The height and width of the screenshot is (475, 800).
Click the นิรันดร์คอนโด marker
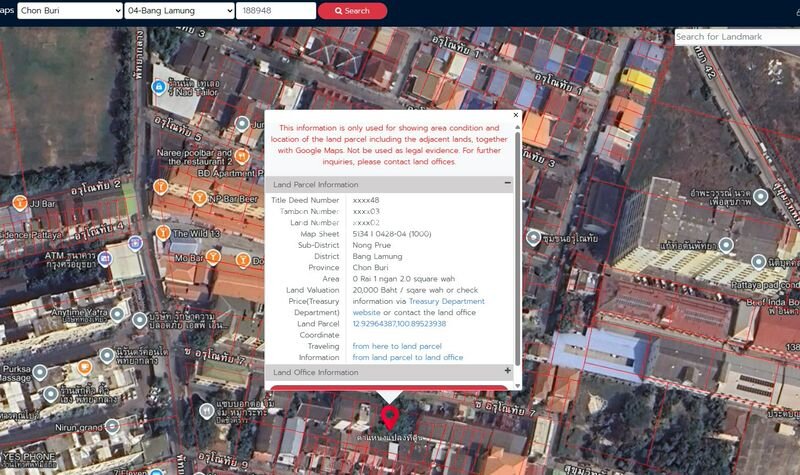107,355
